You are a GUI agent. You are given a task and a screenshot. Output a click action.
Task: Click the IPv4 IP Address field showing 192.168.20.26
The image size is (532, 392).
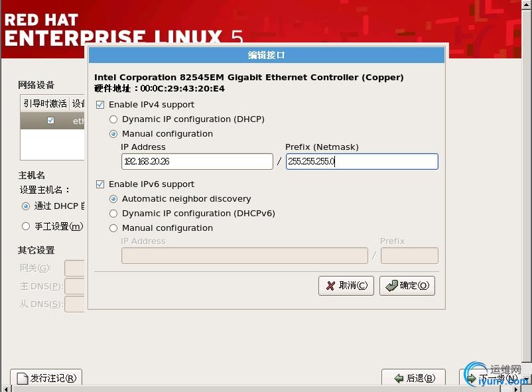pos(197,162)
